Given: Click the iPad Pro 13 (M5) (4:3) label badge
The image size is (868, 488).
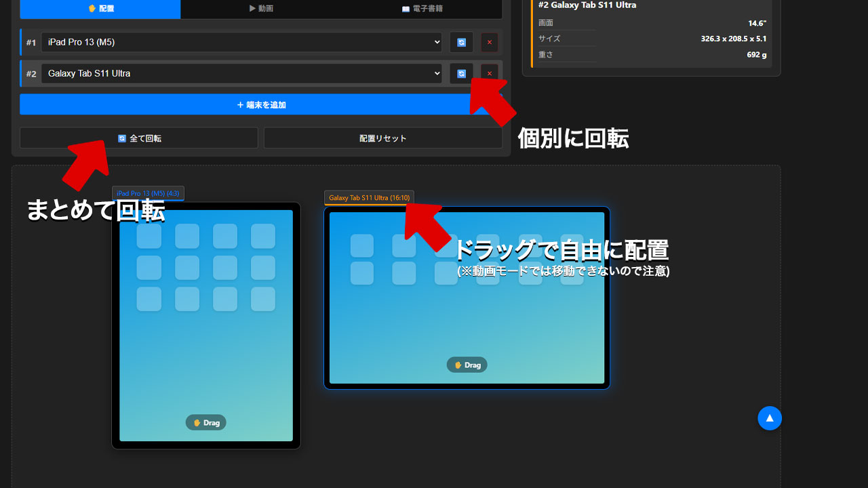Looking at the screenshot, I should coord(148,193).
